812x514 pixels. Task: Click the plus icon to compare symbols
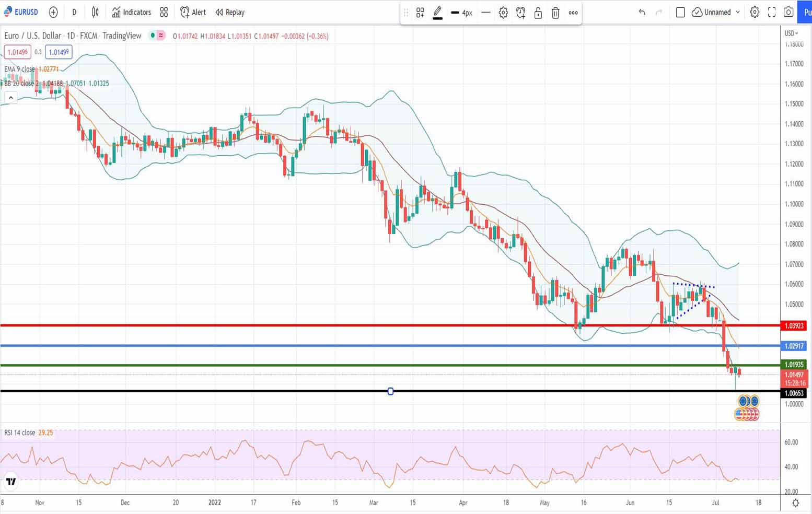(x=53, y=12)
